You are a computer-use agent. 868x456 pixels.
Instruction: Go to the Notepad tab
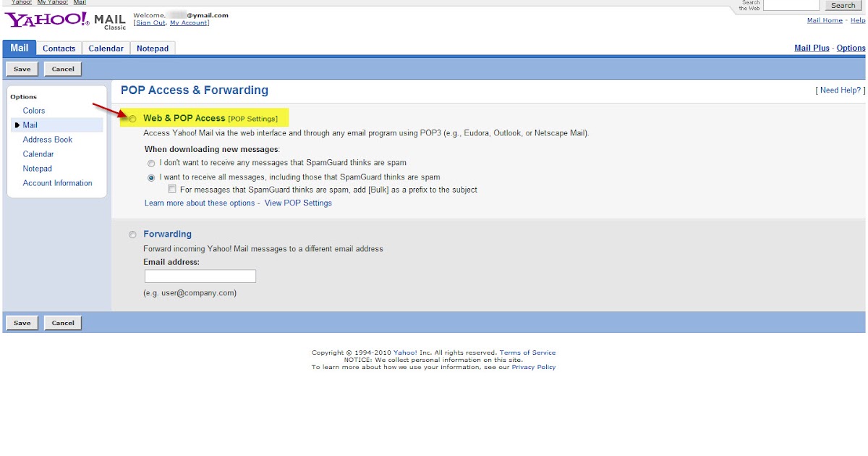[x=153, y=48]
